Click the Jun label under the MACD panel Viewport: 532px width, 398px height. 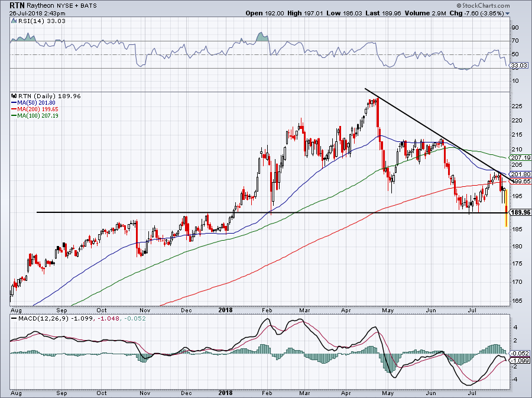[430, 393]
